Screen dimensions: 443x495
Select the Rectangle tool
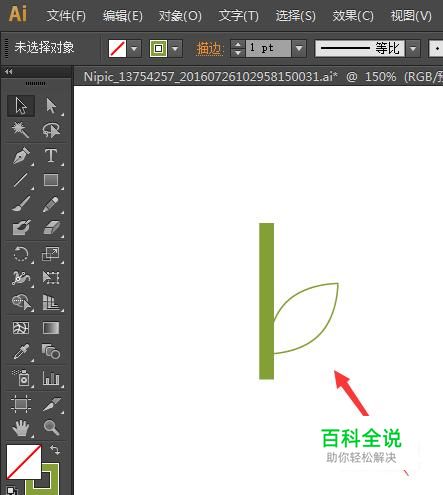pos(51,180)
